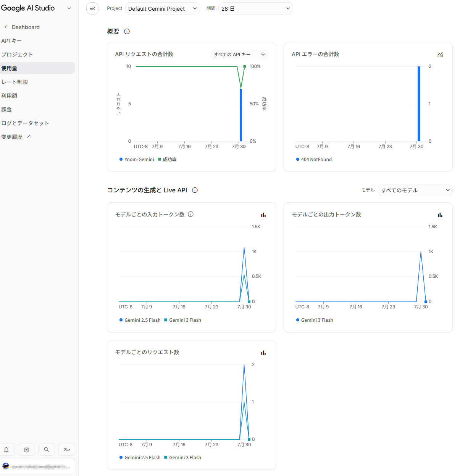Open external link icon next to 変更履歴
Screen dimensions: 460x476
tap(29, 137)
